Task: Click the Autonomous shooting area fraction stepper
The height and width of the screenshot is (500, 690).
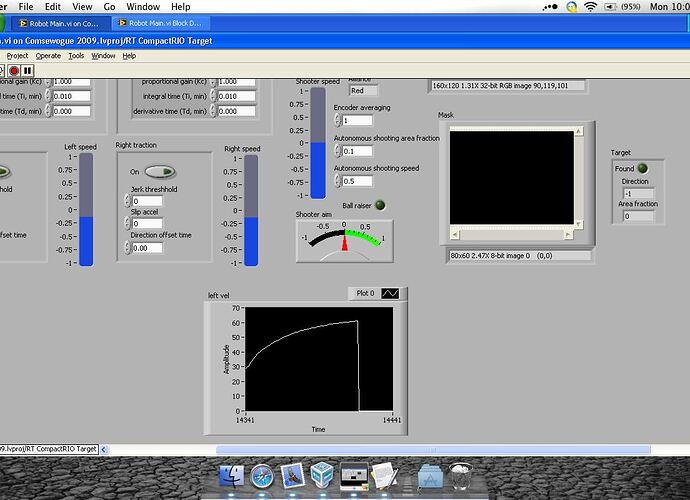Action: [x=338, y=151]
